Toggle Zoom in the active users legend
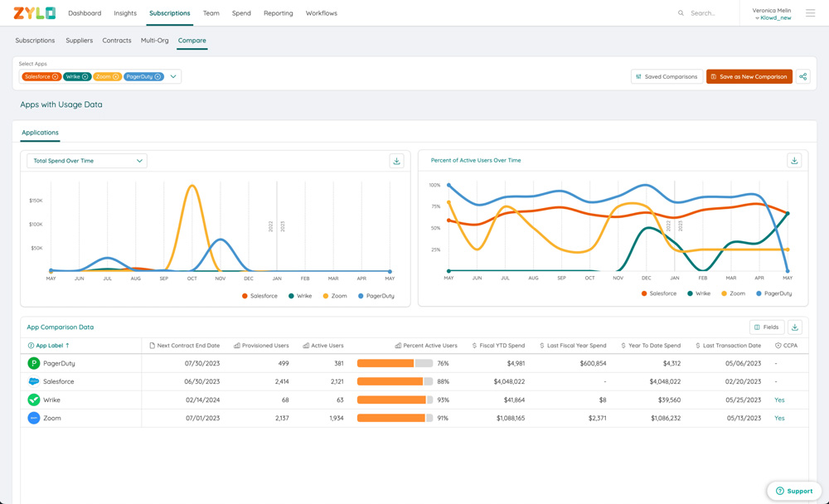Image resolution: width=829 pixels, height=504 pixels. (734, 293)
